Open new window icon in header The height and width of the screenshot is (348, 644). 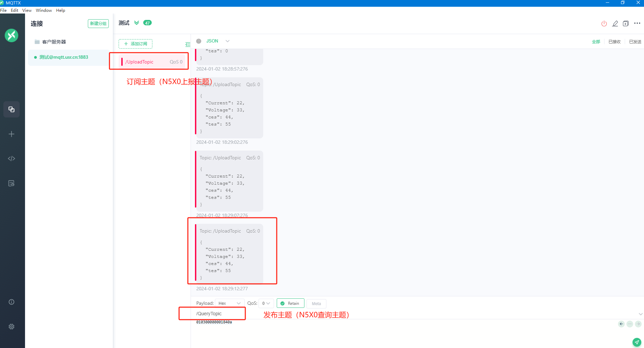626,24
